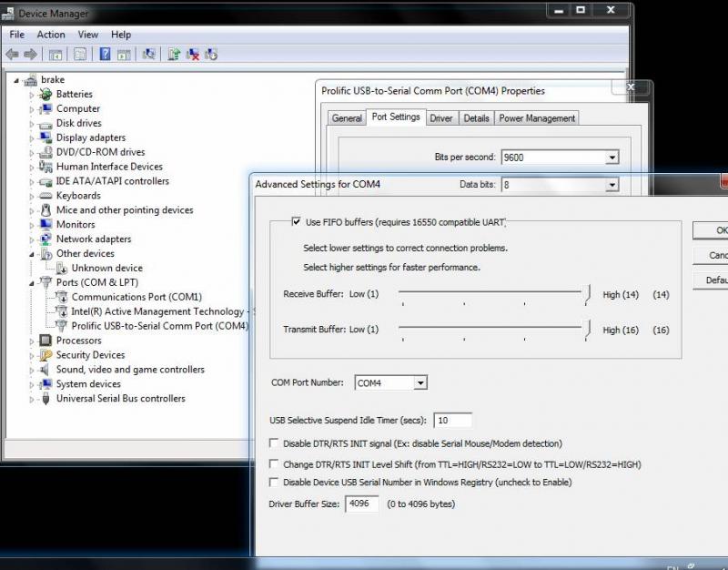Collapse the brake root computer node
The image size is (728, 570).
(16, 80)
